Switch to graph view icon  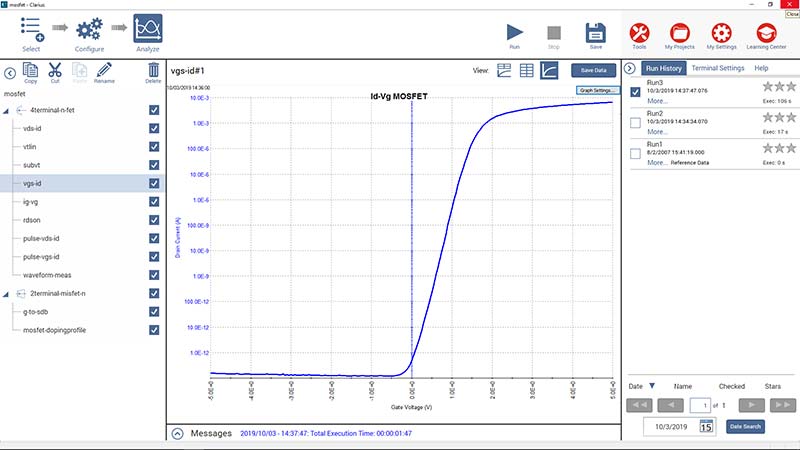(550, 70)
